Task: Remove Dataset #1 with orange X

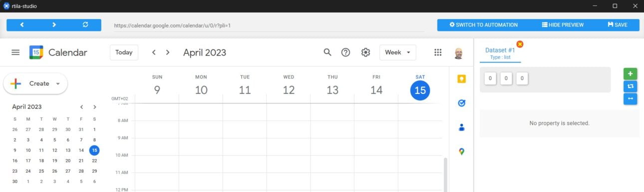Action: coord(520,44)
